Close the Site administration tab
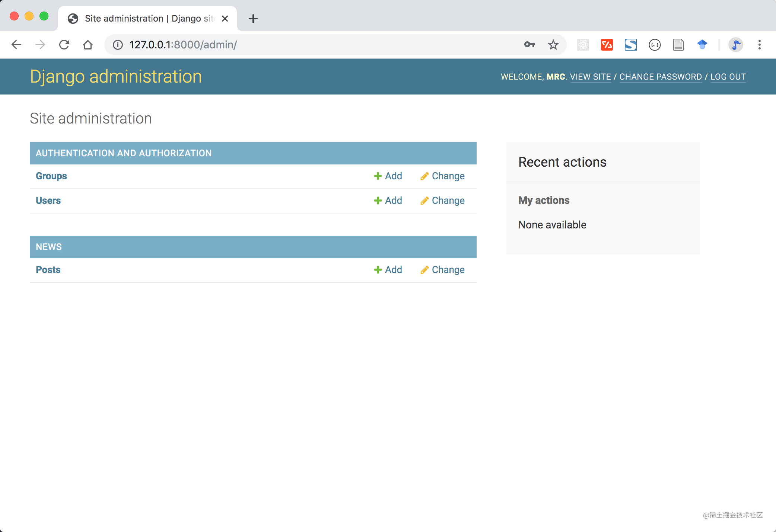776x532 pixels. [225, 19]
